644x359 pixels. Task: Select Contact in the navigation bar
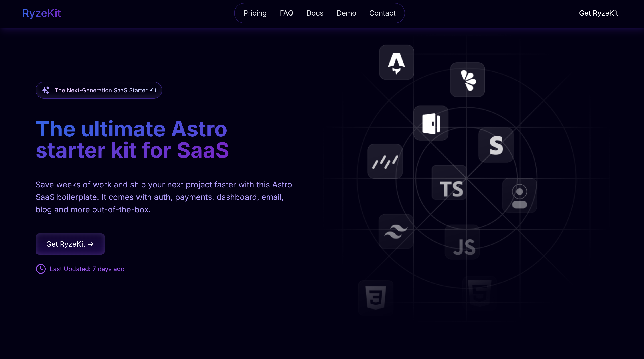coord(383,13)
